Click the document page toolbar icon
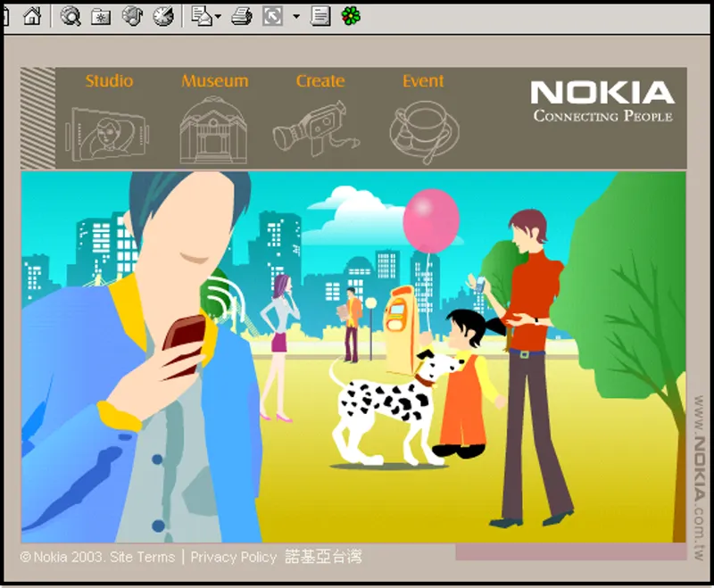Image resolution: width=714 pixels, height=588 pixels. tap(320, 16)
